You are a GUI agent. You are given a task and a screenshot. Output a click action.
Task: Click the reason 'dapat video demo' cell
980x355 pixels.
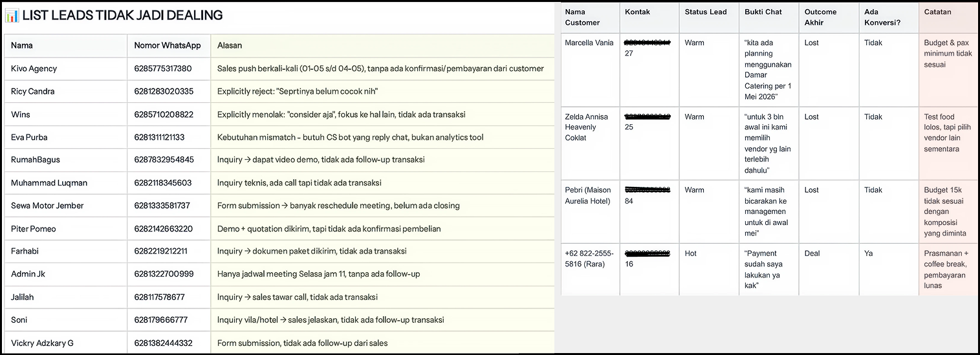382,160
